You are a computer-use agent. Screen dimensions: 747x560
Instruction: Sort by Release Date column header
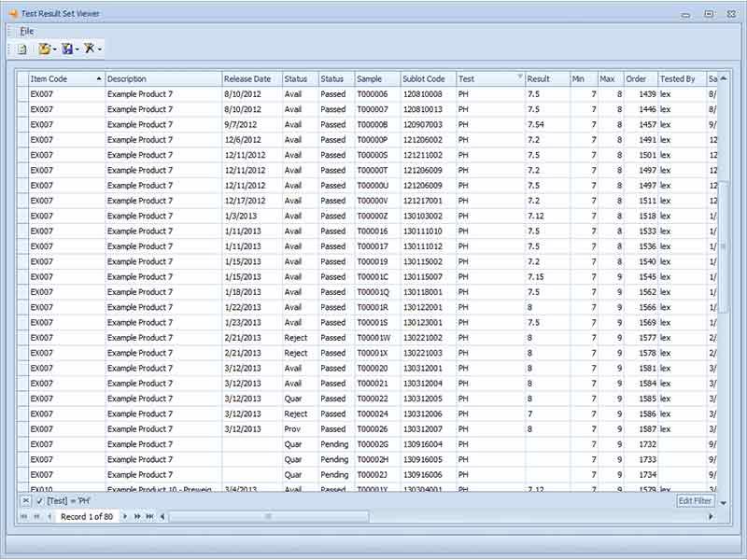coord(252,79)
